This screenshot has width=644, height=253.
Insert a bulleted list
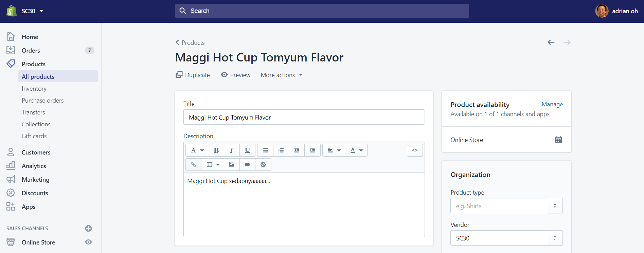tap(265, 150)
